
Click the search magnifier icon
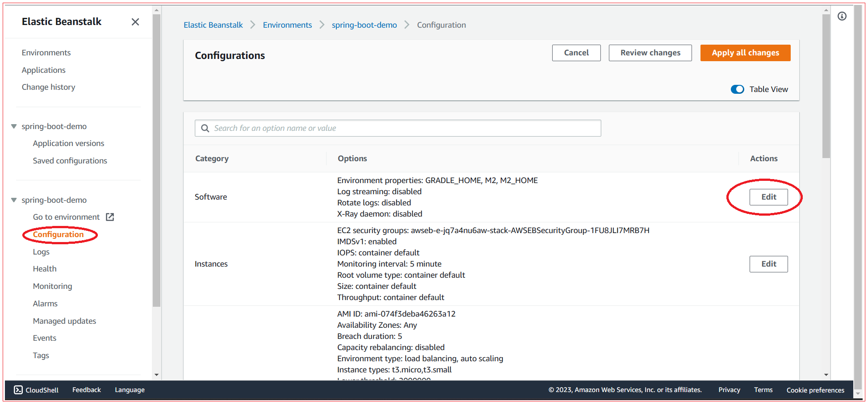(205, 128)
